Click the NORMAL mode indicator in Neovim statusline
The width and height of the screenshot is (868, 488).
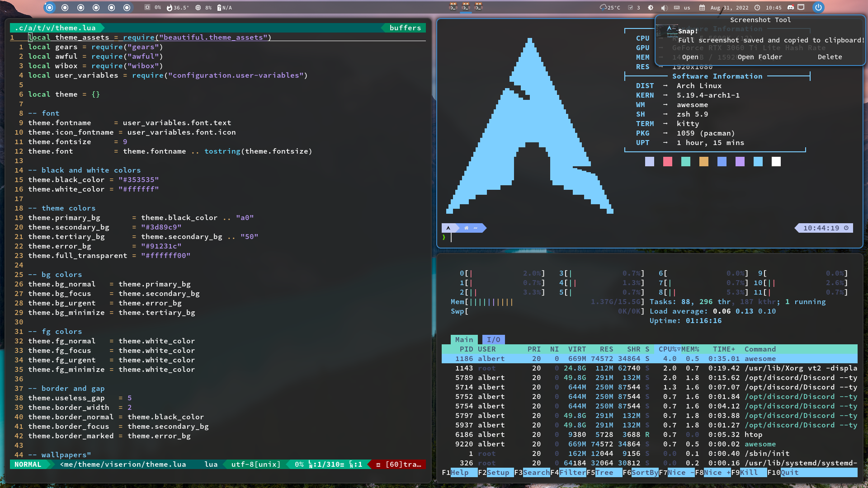[28, 464]
